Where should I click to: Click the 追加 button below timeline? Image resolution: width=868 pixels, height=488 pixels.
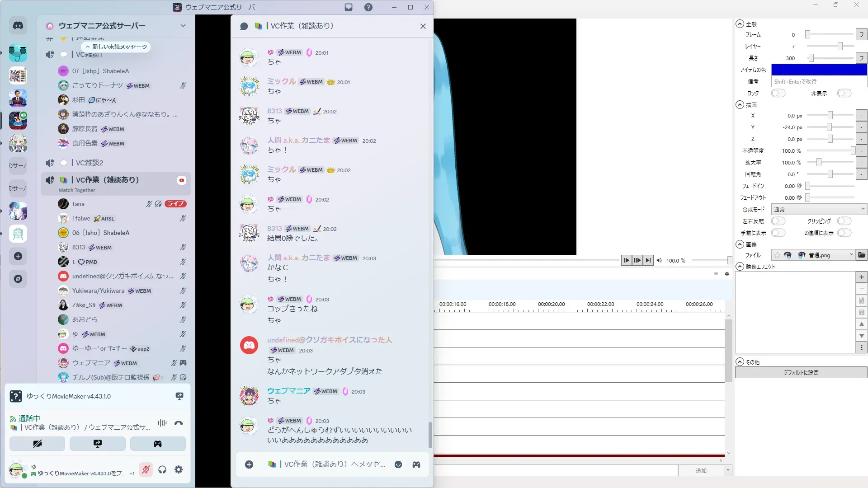701,470
